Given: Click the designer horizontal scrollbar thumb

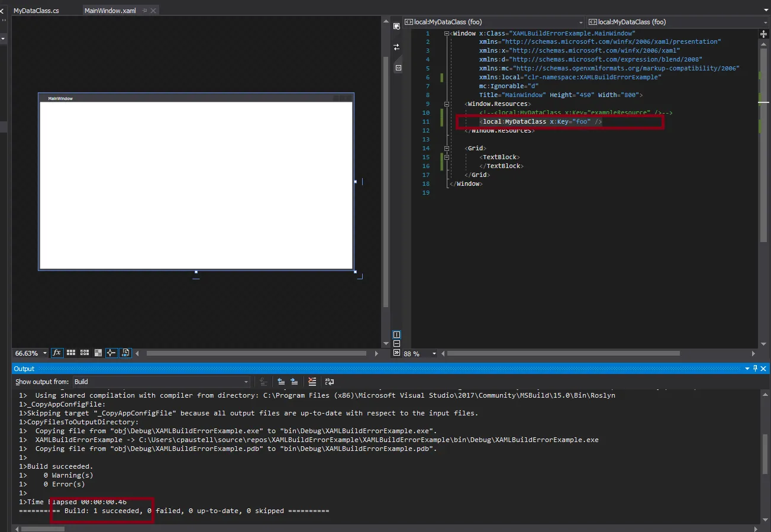Looking at the screenshot, I should click(x=256, y=353).
